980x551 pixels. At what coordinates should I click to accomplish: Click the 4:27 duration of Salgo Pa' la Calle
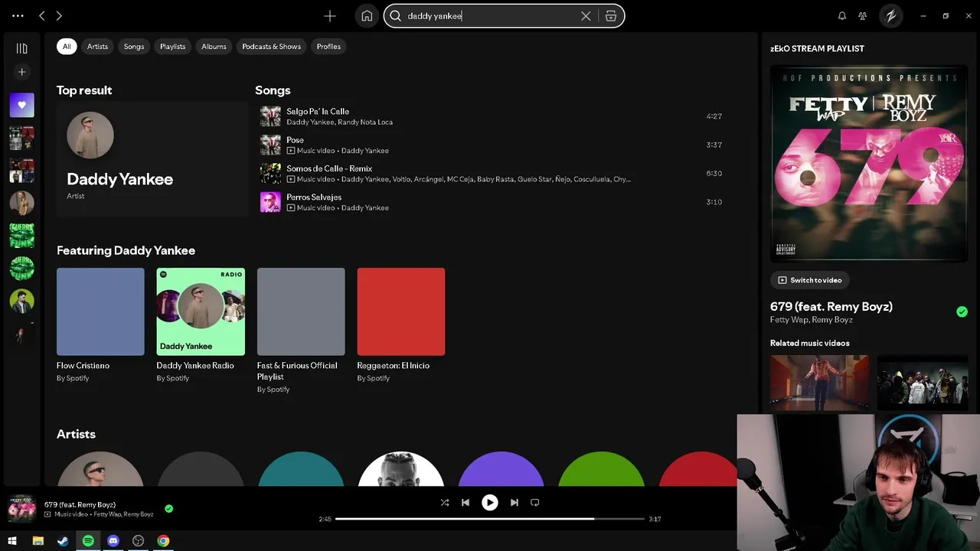coord(714,116)
